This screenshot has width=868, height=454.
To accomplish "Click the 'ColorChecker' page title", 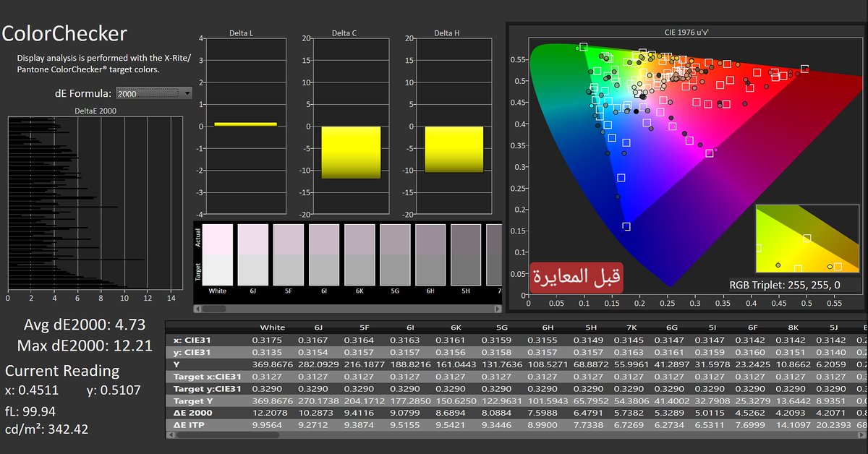I will pos(64,34).
